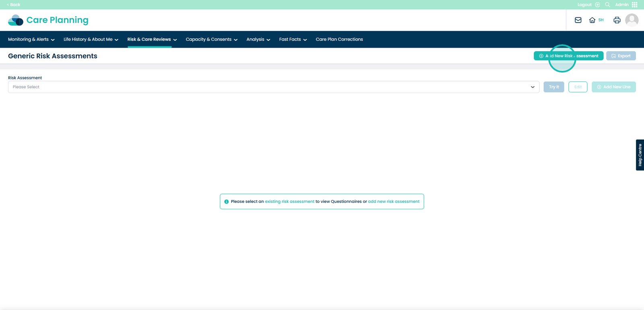Viewport: 644px width, 310px height.
Task: Follow the existing risk assessment link
Action: (289, 202)
